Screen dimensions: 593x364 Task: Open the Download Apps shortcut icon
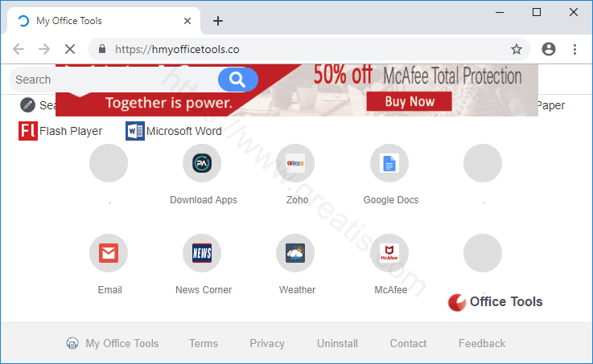[202, 164]
